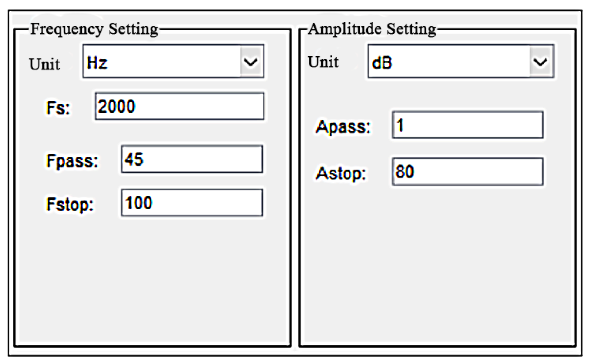This screenshot has height=364, width=590.
Task: Select the dB text in amplitude unit box
Action: 382,62
